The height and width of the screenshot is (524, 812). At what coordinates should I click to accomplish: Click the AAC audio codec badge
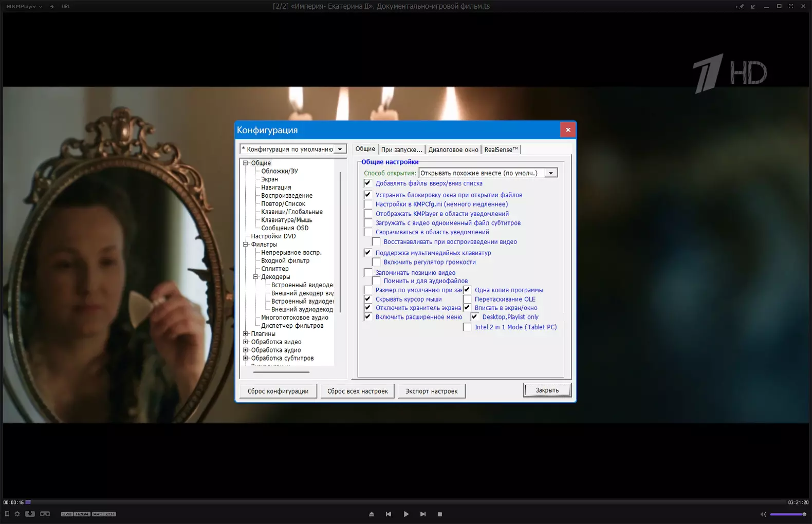tap(98, 514)
